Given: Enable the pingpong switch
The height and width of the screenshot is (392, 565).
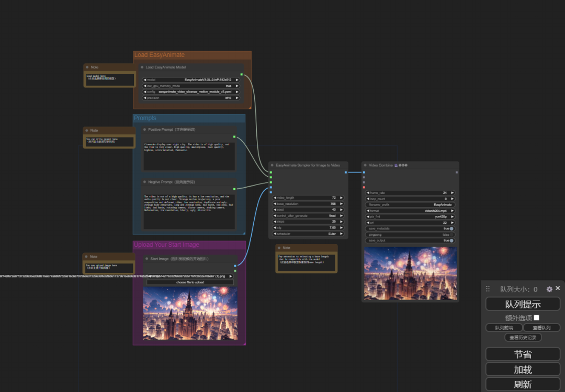Looking at the screenshot, I should tap(451, 235).
